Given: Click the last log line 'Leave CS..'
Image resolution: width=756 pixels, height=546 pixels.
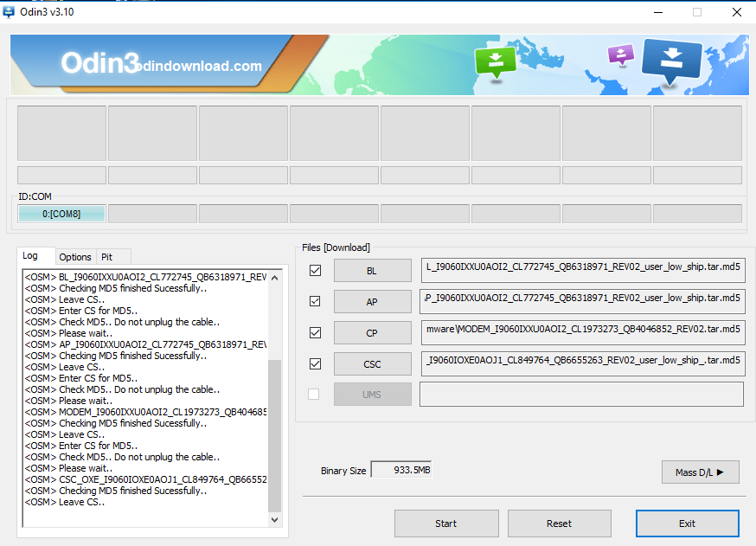Looking at the screenshot, I should tap(65, 502).
